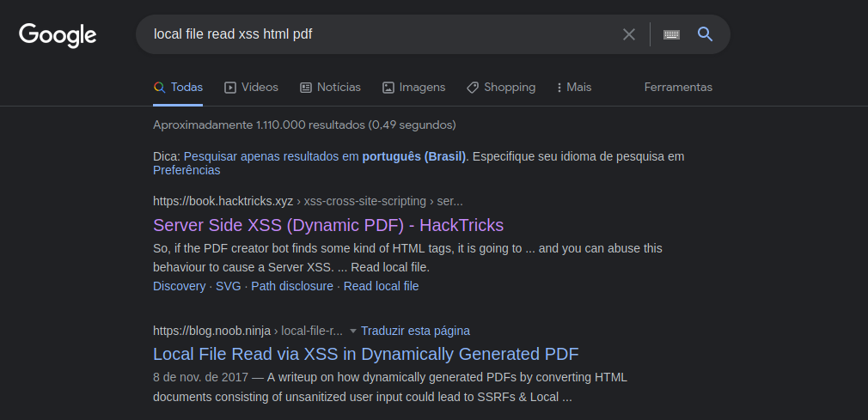Viewport: 868px width, 420px height.
Task: Click Pesquisar apenas resultados em português link
Action: (x=325, y=156)
